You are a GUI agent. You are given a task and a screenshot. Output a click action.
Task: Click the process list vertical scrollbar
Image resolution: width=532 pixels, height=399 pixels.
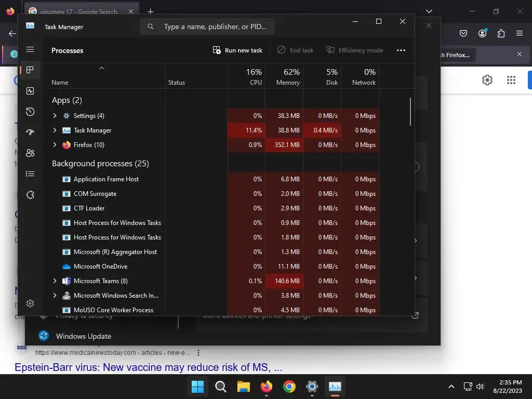click(x=410, y=112)
